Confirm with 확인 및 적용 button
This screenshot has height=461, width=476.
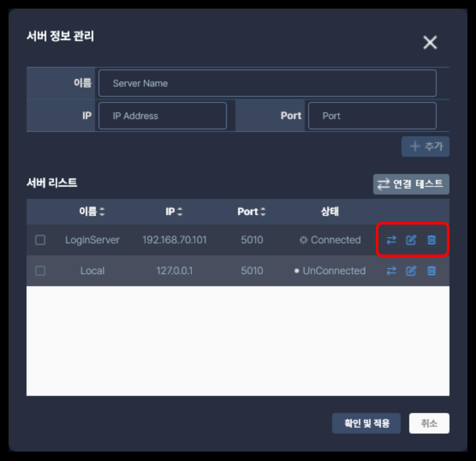pos(366,423)
